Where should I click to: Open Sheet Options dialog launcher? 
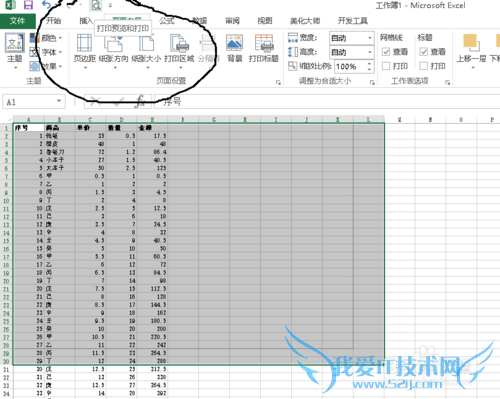(448, 82)
